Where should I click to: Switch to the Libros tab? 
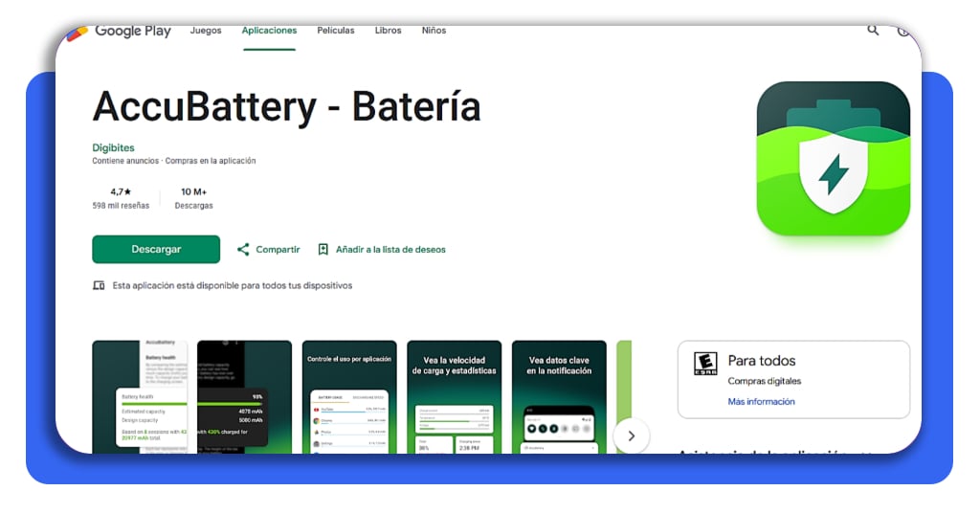(389, 31)
